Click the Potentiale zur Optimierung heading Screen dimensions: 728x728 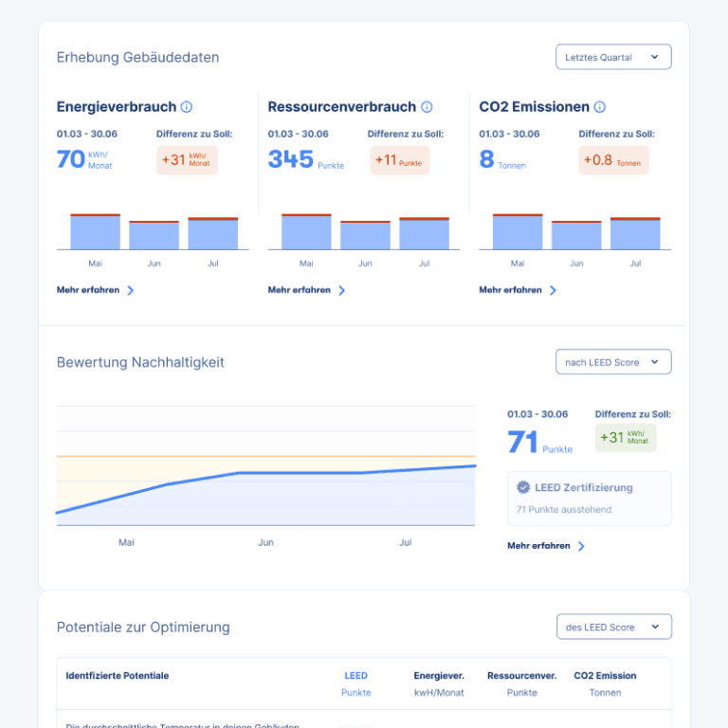pyautogui.click(x=143, y=628)
